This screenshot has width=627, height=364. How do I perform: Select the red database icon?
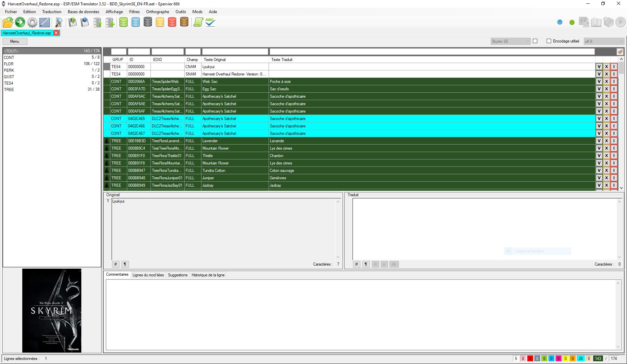click(172, 23)
